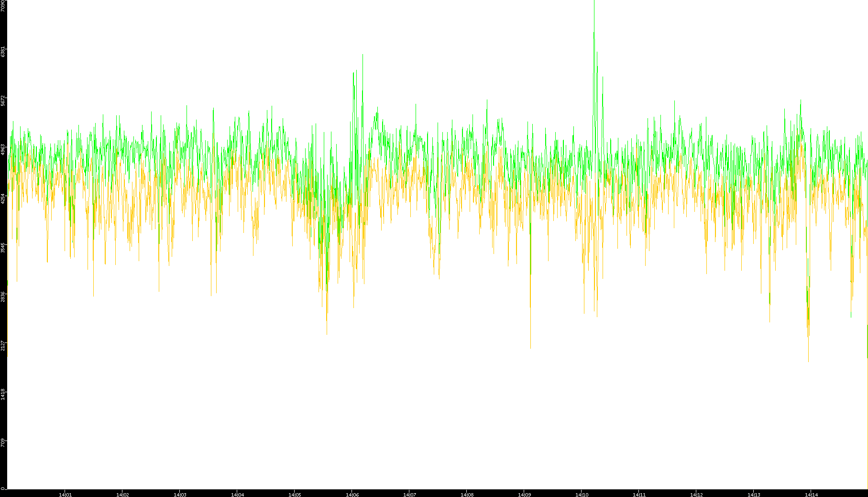The image size is (868, 497).
Task: Click the 0 label at axis origin
Action: click(x=3, y=488)
